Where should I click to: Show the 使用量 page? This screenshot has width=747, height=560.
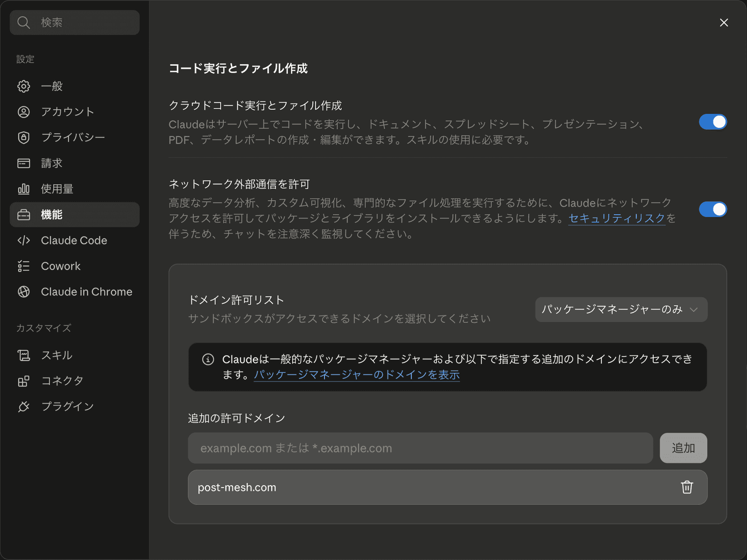[75, 189]
